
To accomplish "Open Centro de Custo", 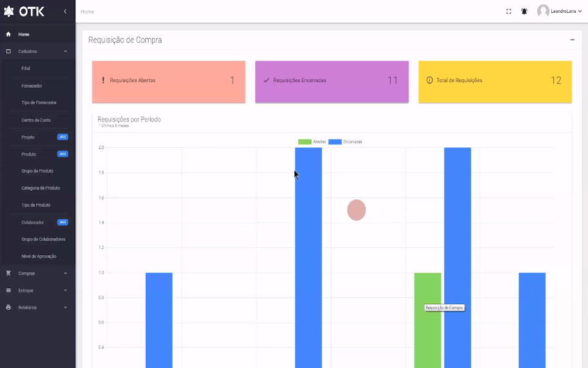I will (36, 120).
